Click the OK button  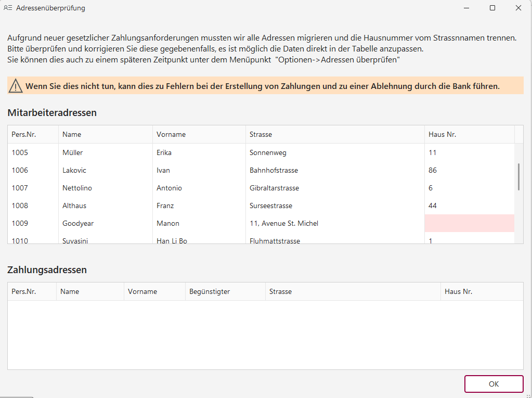tap(494, 384)
